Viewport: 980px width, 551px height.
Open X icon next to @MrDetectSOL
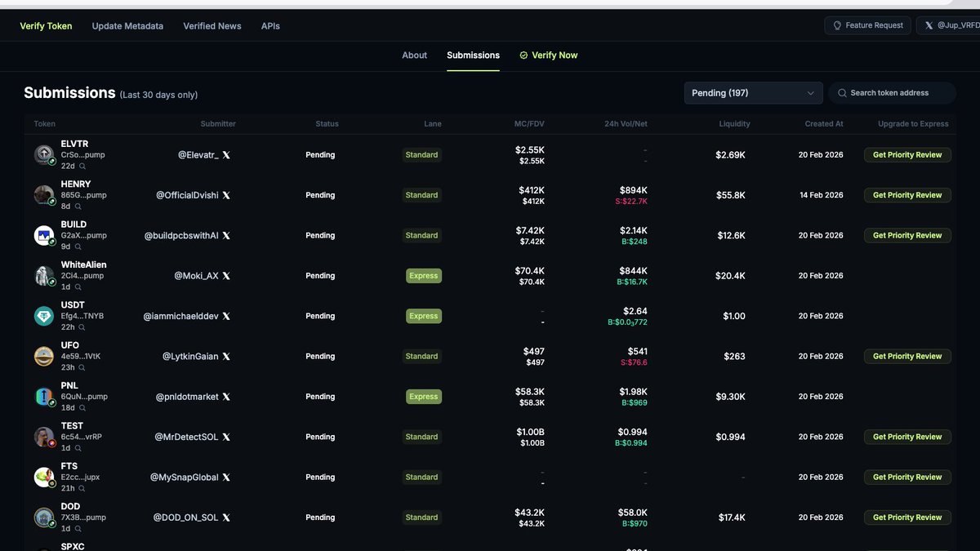pyautogui.click(x=226, y=437)
